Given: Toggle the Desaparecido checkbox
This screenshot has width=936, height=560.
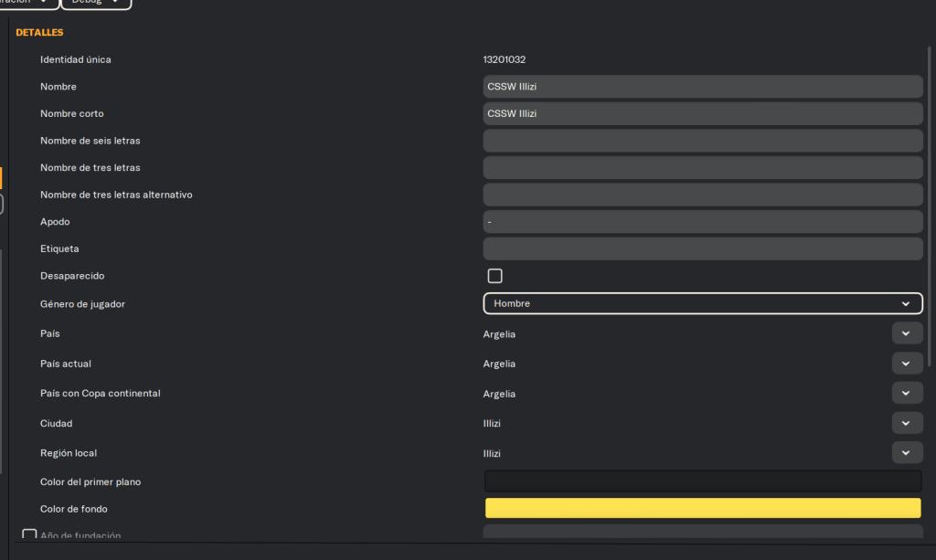Looking at the screenshot, I should 495,276.
